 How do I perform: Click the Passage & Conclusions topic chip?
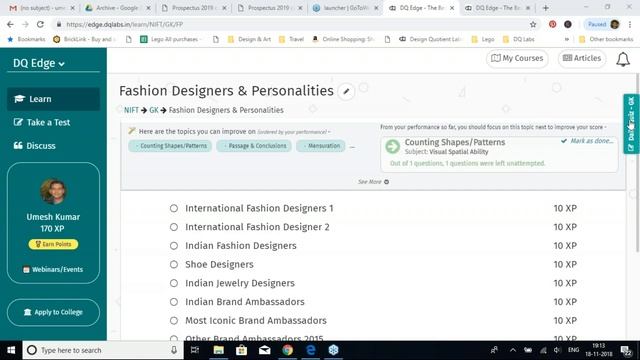pyautogui.click(x=254, y=146)
